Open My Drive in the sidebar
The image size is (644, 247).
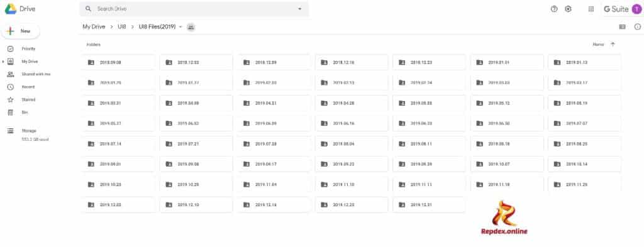tap(30, 62)
